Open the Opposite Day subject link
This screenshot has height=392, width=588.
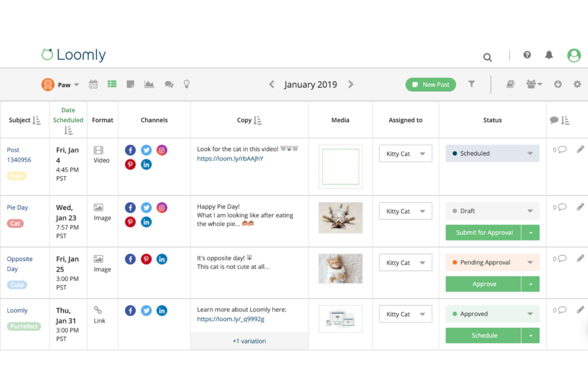pos(20,264)
